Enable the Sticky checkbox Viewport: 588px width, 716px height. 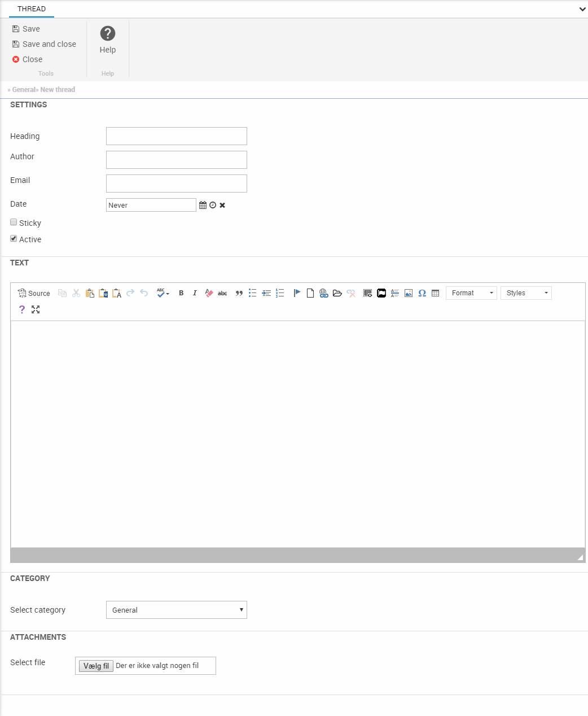(x=14, y=222)
